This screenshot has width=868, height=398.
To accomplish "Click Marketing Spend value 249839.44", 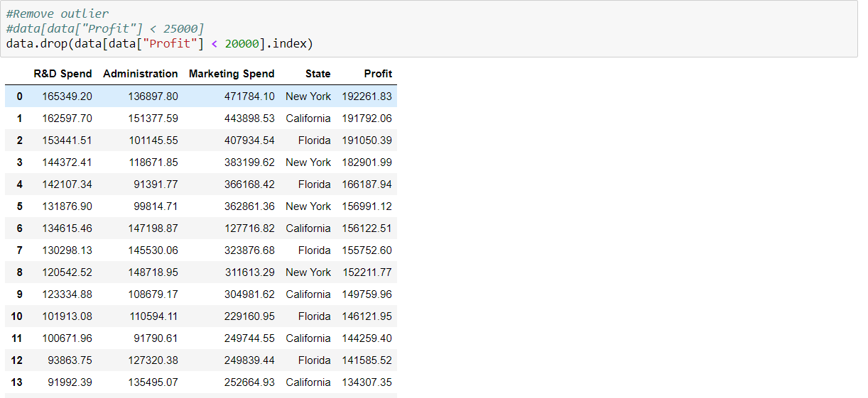I will 249,360.
